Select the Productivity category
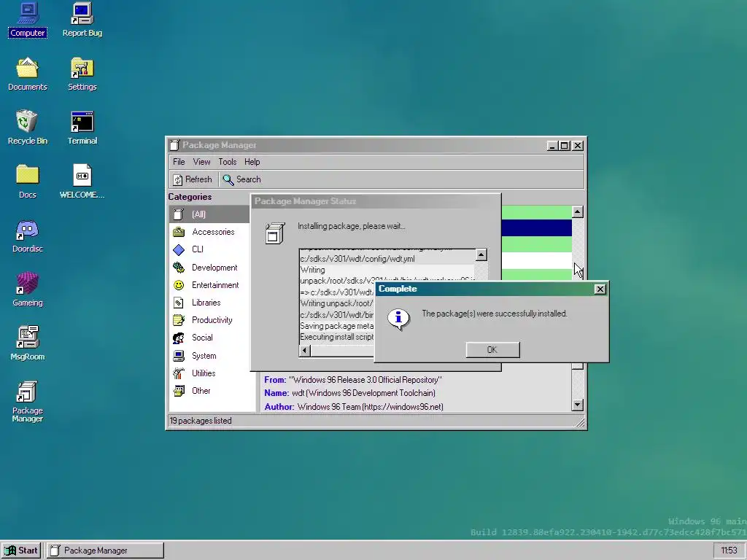 coord(209,320)
